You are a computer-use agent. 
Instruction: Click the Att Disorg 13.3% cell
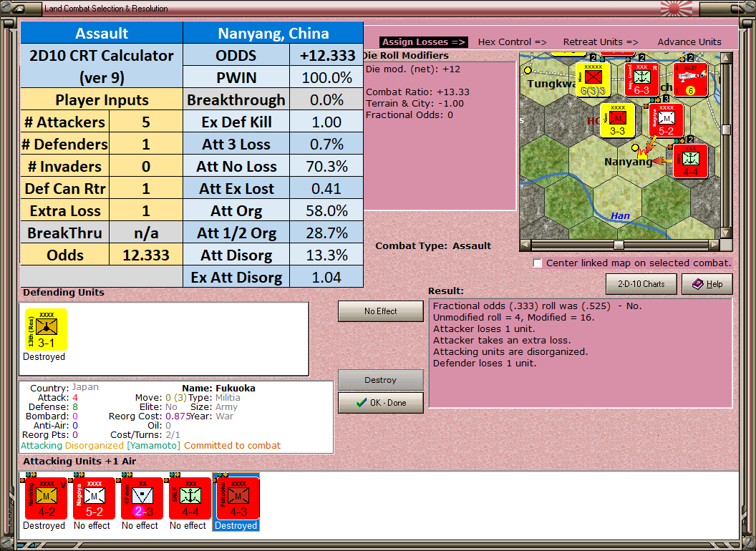326,255
